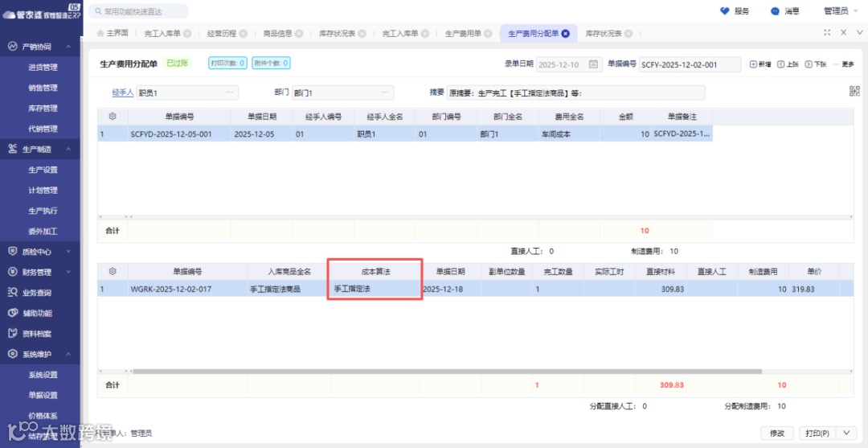This screenshot has height=448, width=868.
Task: Open 业务查询 from the sidebar
Action: [x=36, y=293]
